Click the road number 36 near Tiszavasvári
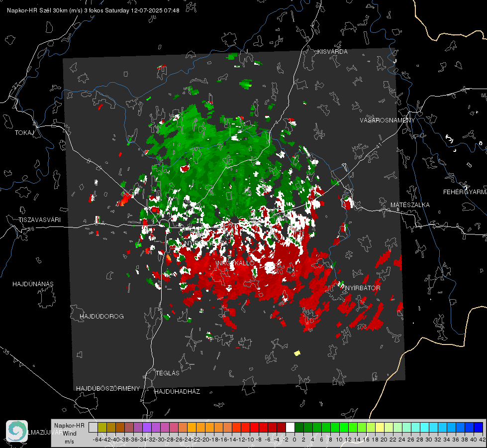487x448 pixels. (31, 229)
